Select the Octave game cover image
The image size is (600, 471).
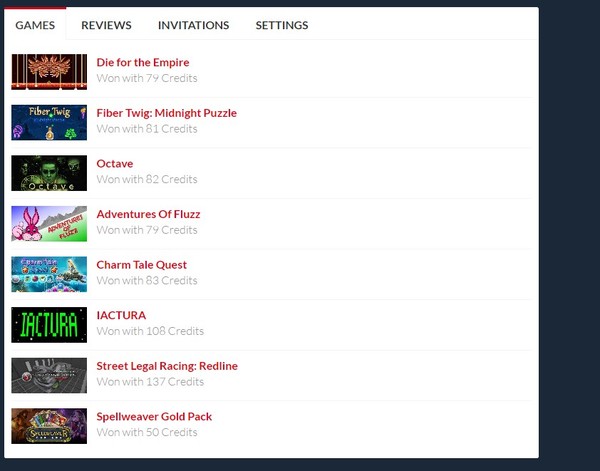coord(49,172)
